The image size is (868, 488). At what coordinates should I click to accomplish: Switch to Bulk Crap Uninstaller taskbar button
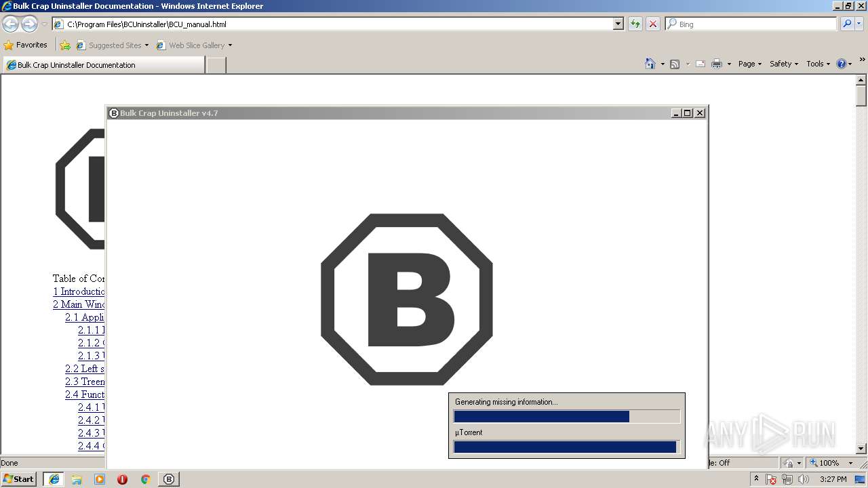[169, 479]
